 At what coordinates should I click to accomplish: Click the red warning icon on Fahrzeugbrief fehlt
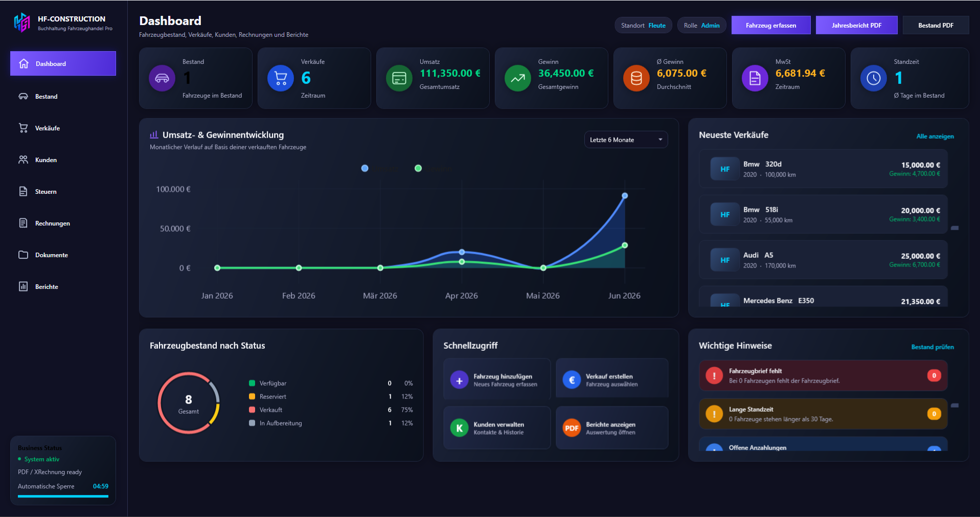[x=714, y=376]
